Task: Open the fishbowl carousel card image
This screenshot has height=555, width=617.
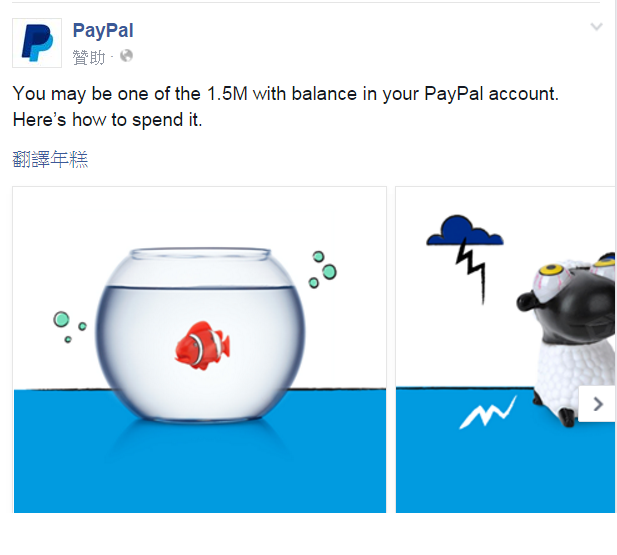Action: [200, 350]
